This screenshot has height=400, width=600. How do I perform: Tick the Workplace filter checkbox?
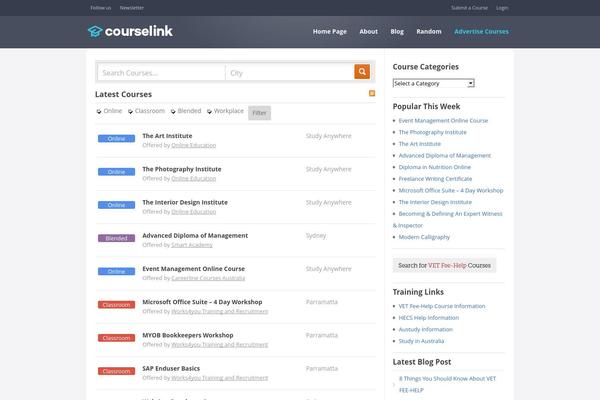coord(209,111)
